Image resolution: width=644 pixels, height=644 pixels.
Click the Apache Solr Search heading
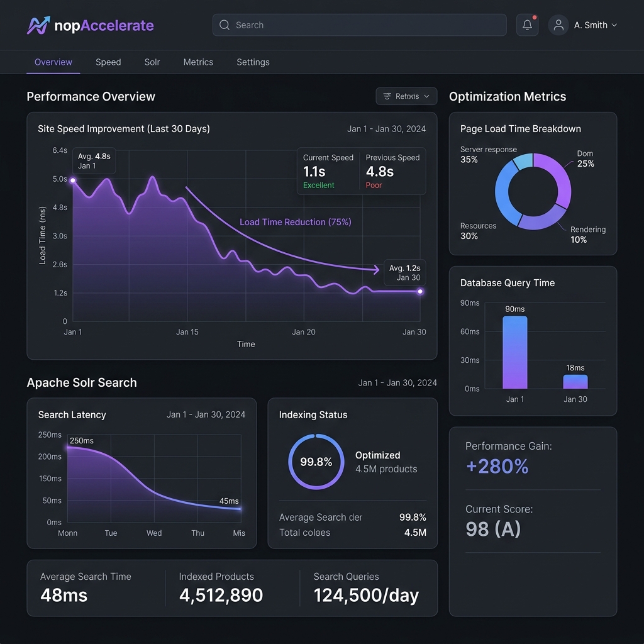(82, 382)
